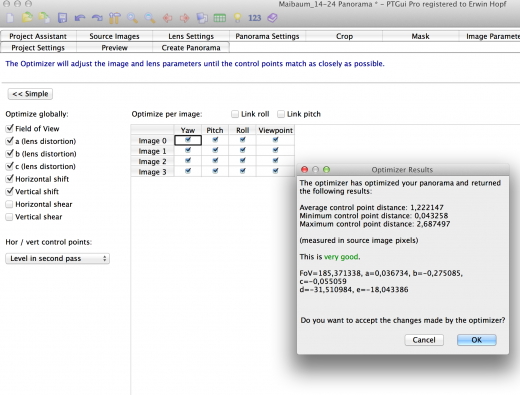This screenshot has width=520, height=395.
Task: Enable Horizontal shear
Action: click(9, 204)
